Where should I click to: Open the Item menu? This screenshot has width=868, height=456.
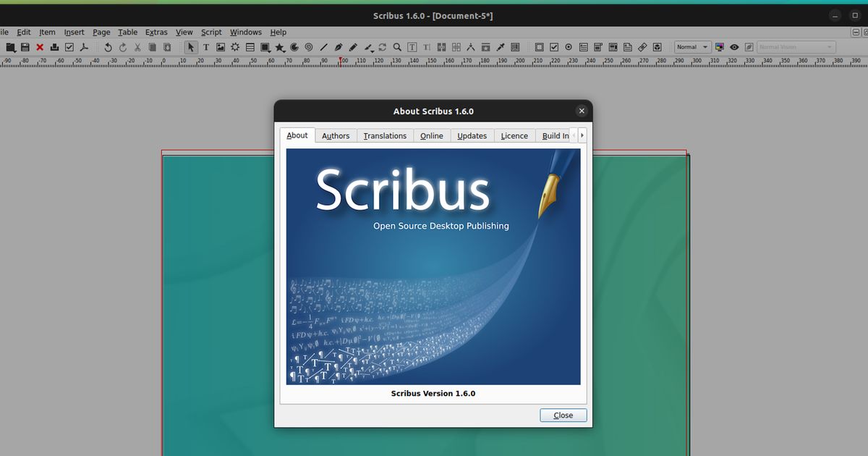(x=47, y=32)
